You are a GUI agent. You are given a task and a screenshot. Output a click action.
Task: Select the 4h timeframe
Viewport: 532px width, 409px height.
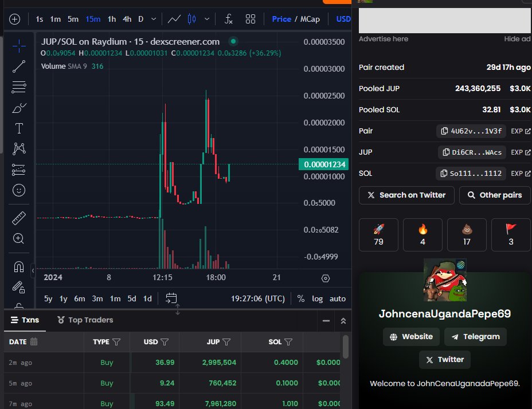point(127,19)
